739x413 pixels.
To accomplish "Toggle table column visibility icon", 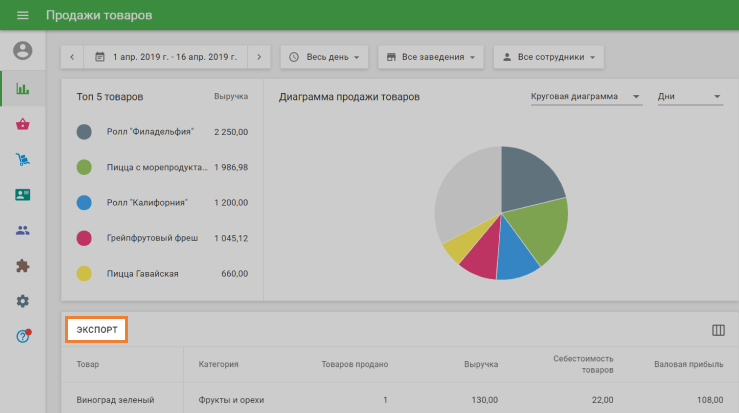I will coord(717,330).
